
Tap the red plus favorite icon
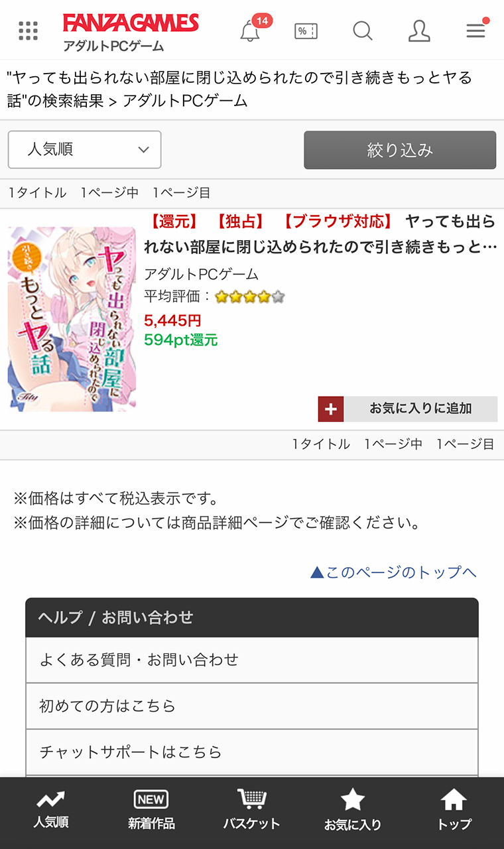331,409
